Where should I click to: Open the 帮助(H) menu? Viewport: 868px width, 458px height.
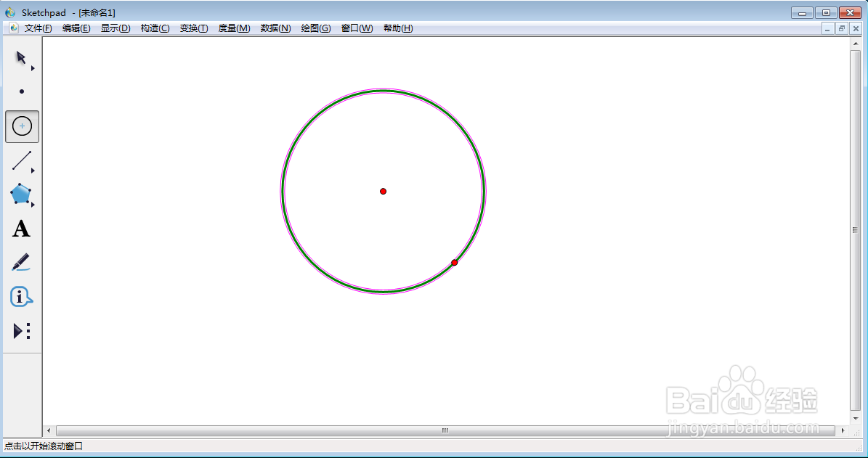(398, 28)
